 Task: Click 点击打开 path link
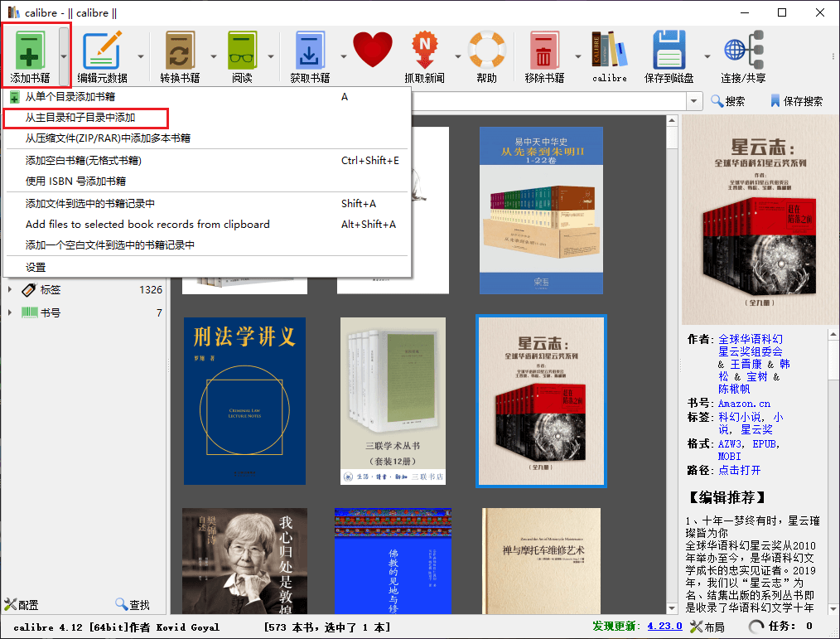pyautogui.click(x=739, y=470)
